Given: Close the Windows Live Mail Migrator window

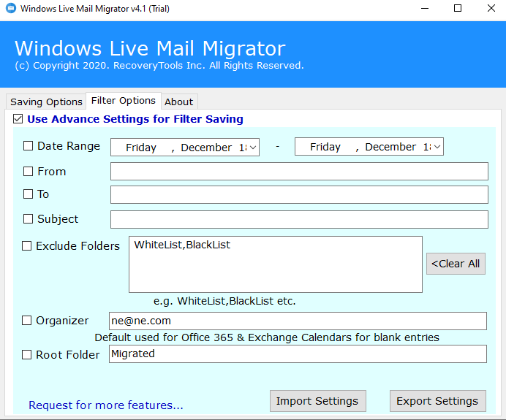Looking at the screenshot, I should click(x=491, y=8).
